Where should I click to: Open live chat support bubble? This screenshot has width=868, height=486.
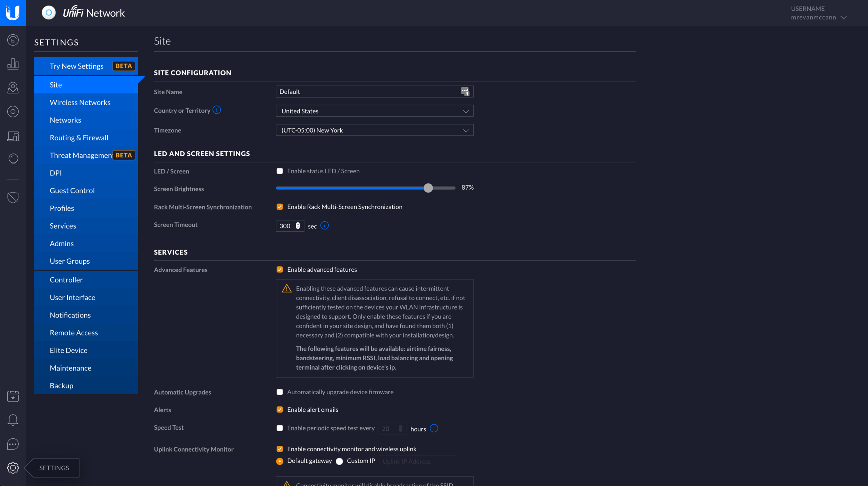[13, 444]
